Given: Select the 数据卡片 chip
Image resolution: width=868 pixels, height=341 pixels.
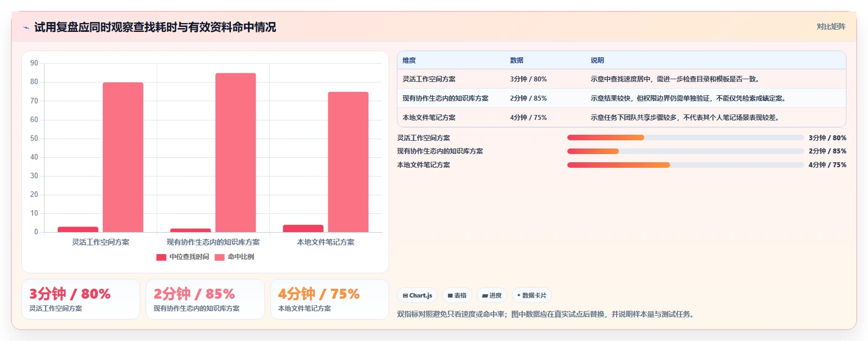Looking at the screenshot, I should 532,295.
